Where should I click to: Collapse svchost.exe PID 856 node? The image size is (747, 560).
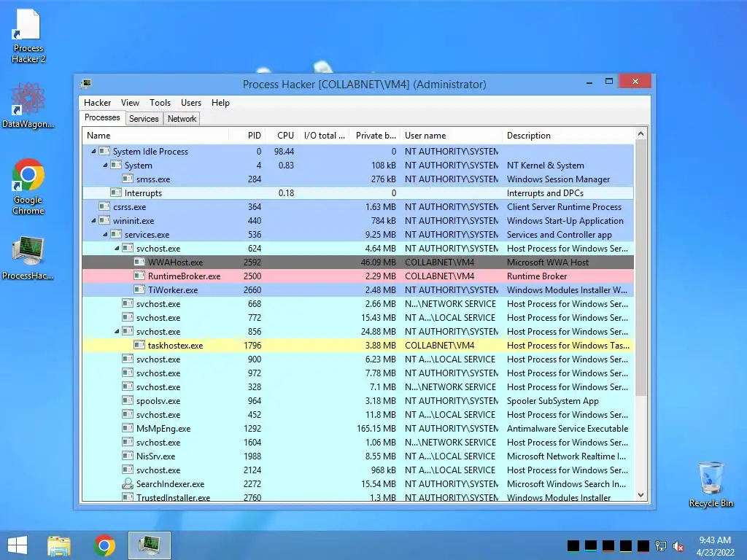point(117,332)
